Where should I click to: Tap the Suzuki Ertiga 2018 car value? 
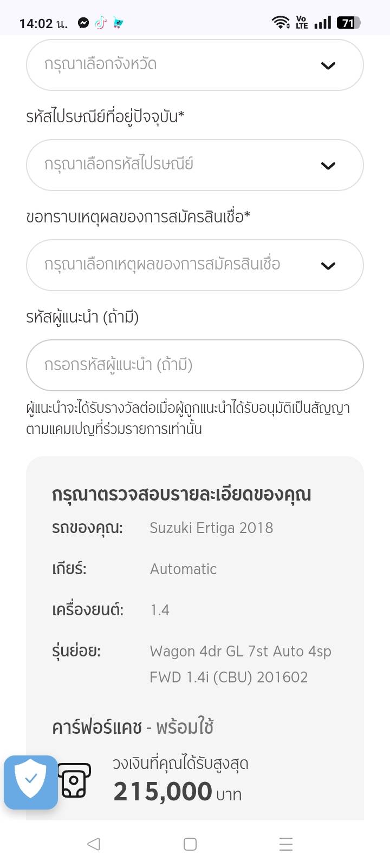(211, 528)
